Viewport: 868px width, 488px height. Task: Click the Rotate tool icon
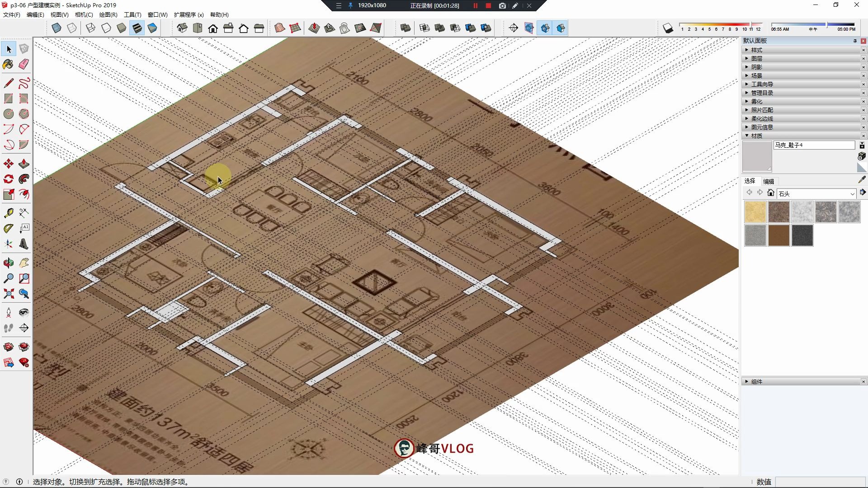pyautogui.click(x=8, y=179)
